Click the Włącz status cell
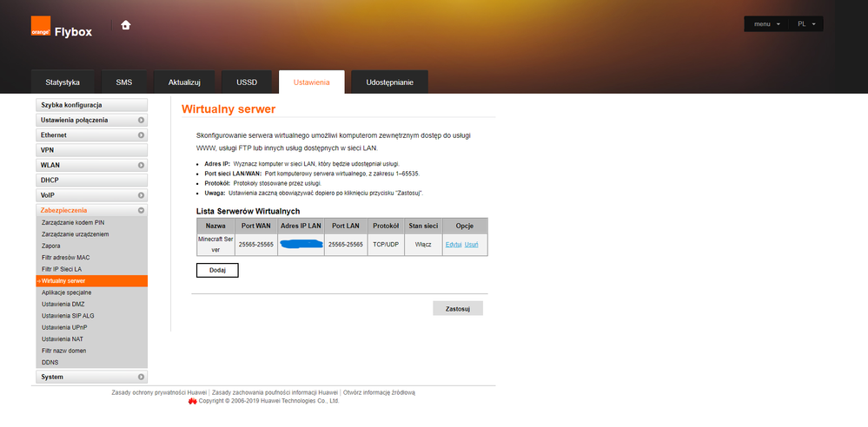This screenshot has width=868, height=427. (x=423, y=245)
